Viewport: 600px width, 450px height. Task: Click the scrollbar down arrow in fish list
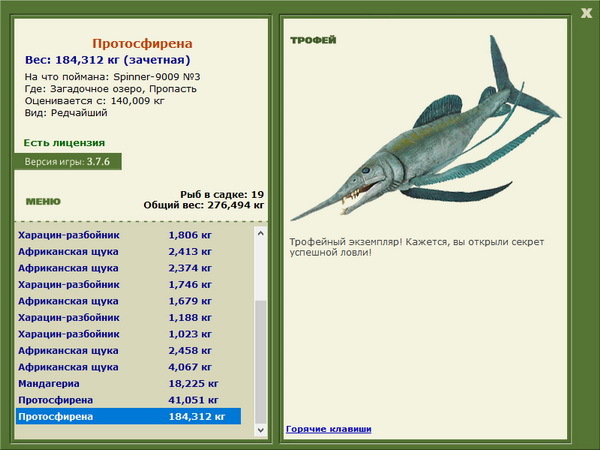(261, 430)
